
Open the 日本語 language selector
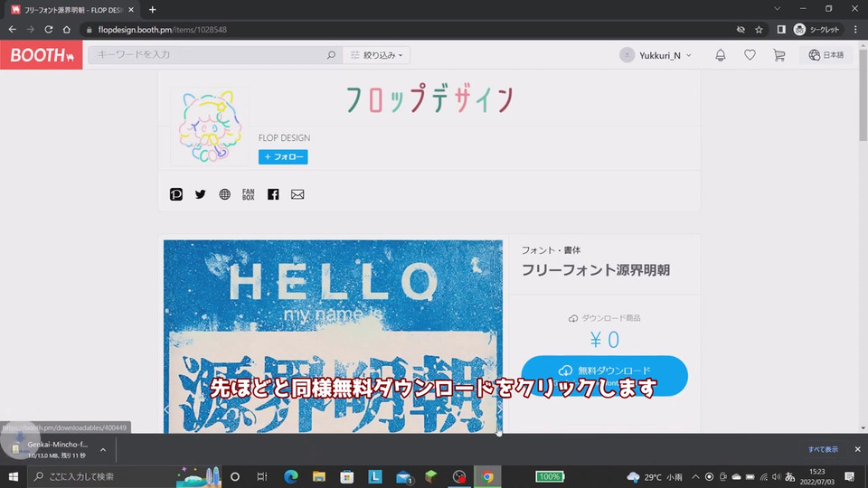pyautogui.click(x=826, y=55)
